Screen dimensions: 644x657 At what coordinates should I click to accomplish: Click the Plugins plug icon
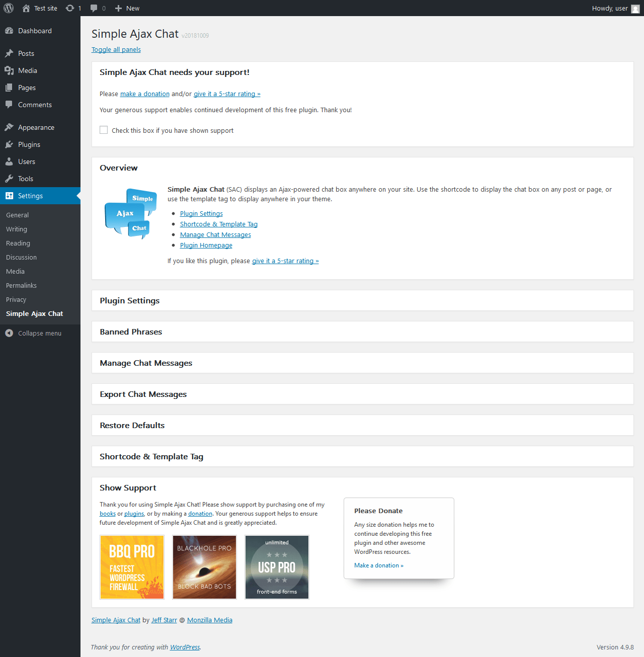coord(9,144)
